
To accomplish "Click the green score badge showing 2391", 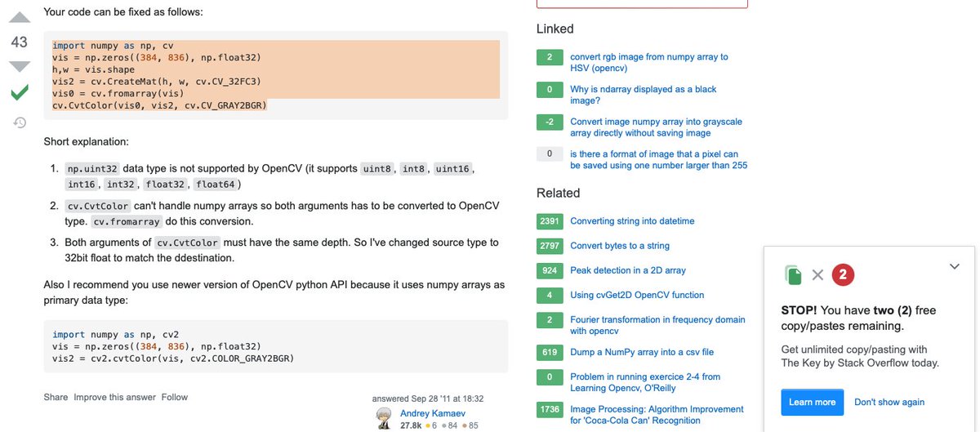I will (549, 221).
